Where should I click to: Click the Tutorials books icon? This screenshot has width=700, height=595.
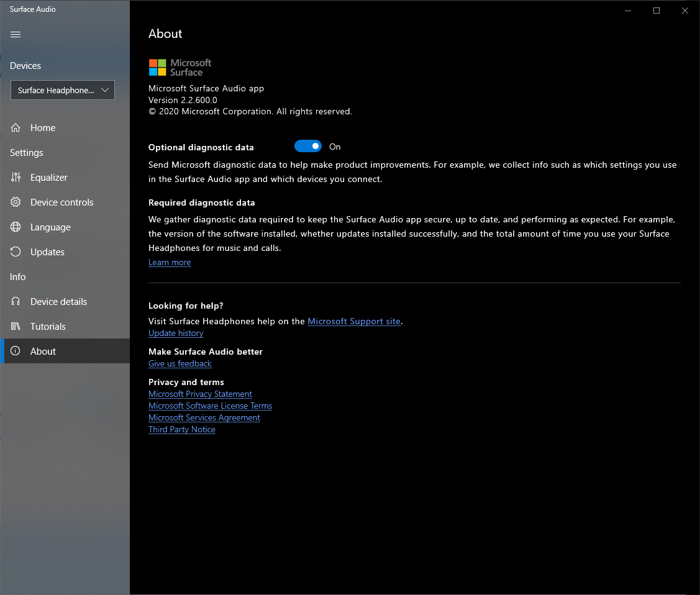[16, 327]
